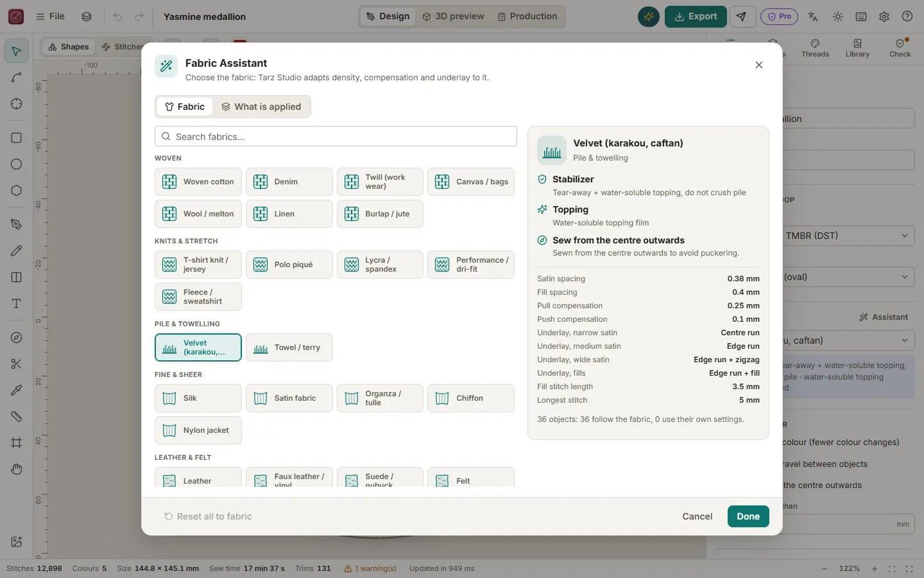Select the scissors cut tool

pyautogui.click(x=17, y=364)
